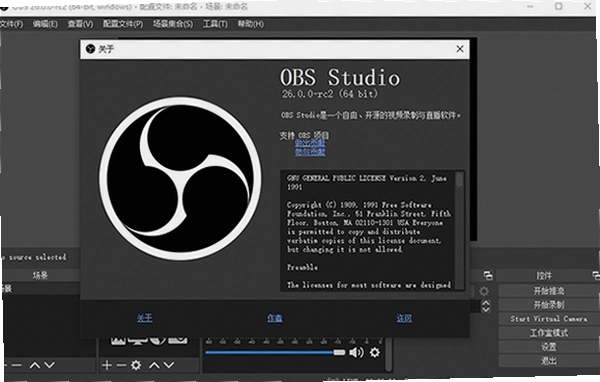Open the 工具(T) menu

click(215, 24)
